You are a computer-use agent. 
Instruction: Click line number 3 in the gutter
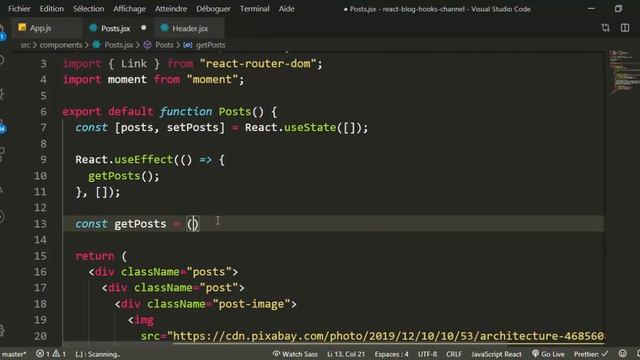click(x=44, y=64)
